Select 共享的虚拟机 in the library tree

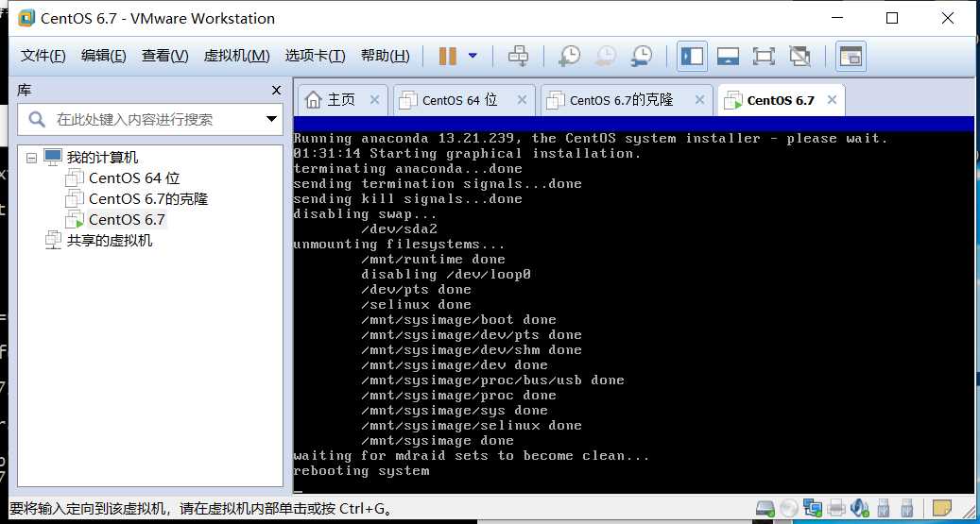(110, 241)
